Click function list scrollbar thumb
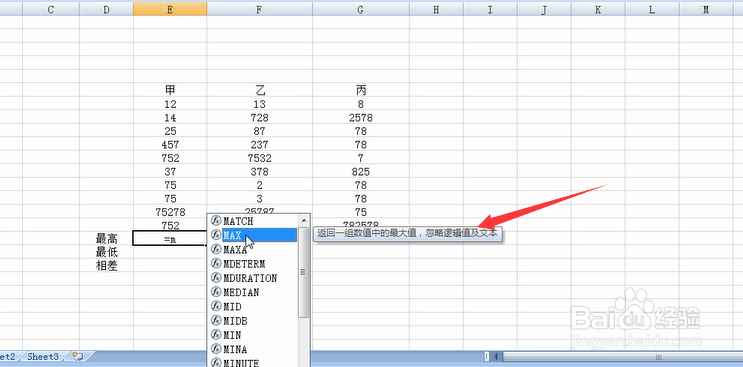This screenshot has height=367, width=743. [304, 272]
